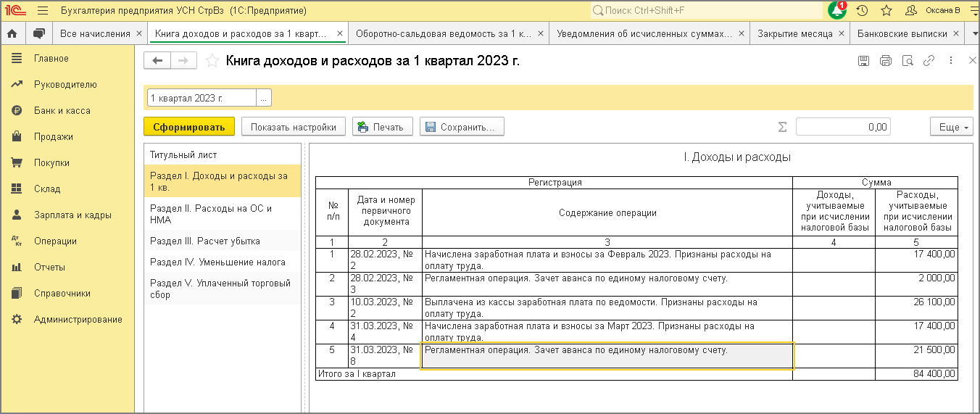Add report to favorites star
The height and width of the screenshot is (414, 980).
pyautogui.click(x=212, y=61)
